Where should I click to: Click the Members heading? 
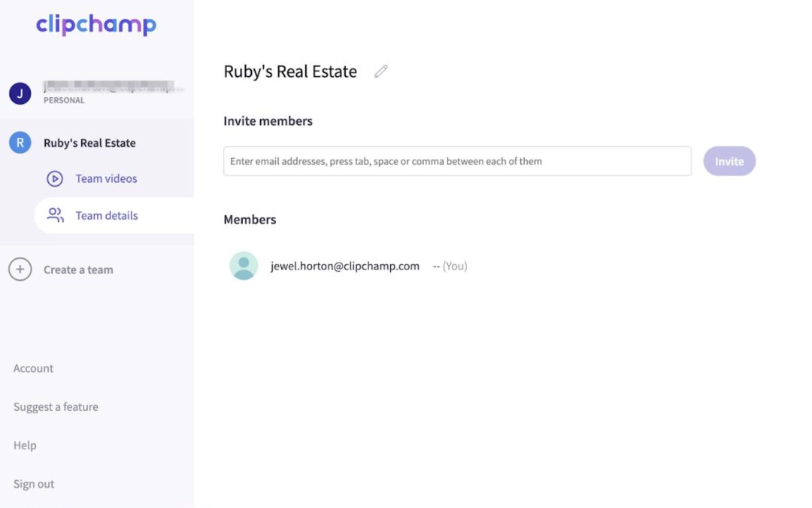tap(250, 219)
